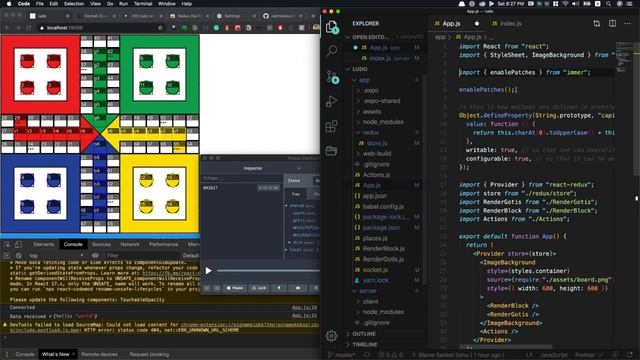Reload the localhost page in the browser
This screenshot has width=640, height=360.
pos(29,28)
